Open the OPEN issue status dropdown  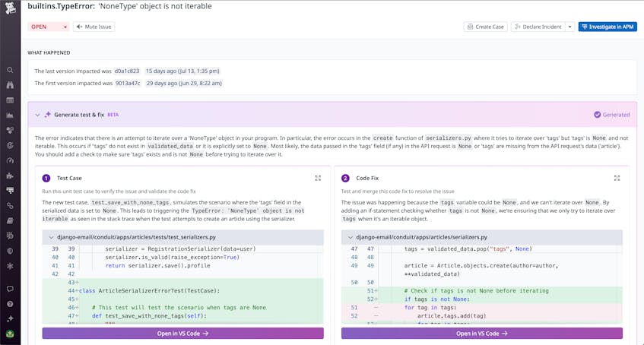coord(49,27)
